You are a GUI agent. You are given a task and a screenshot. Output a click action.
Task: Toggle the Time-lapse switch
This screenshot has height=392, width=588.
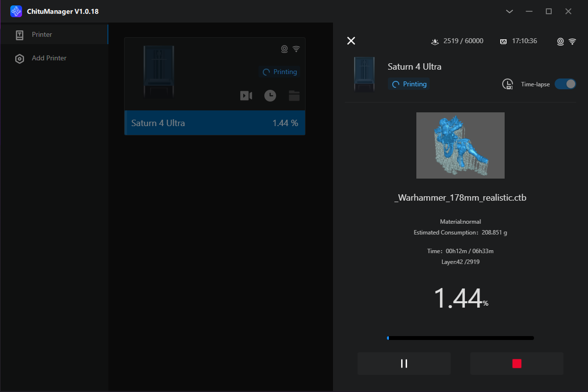click(x=565, y=84)
